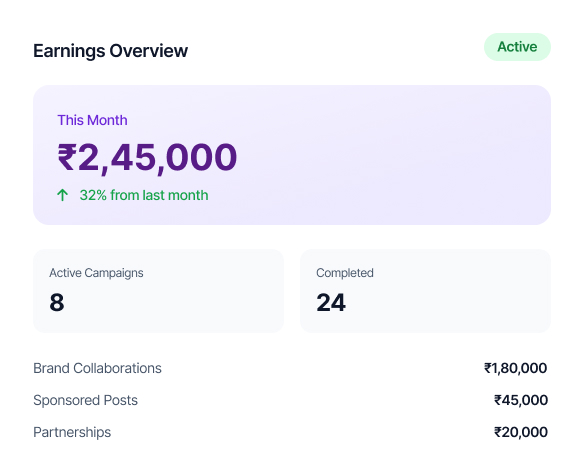This screenshot has width=584, height=474.
Task: Select the Completed campaigns card
Action: click(425, 291)
